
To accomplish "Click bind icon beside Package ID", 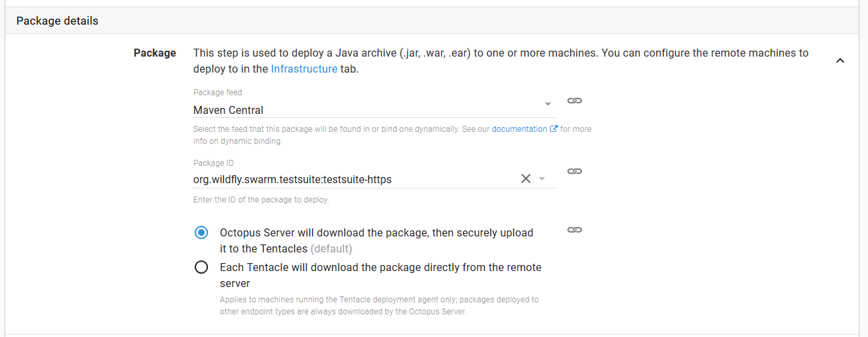I will 574,171.
